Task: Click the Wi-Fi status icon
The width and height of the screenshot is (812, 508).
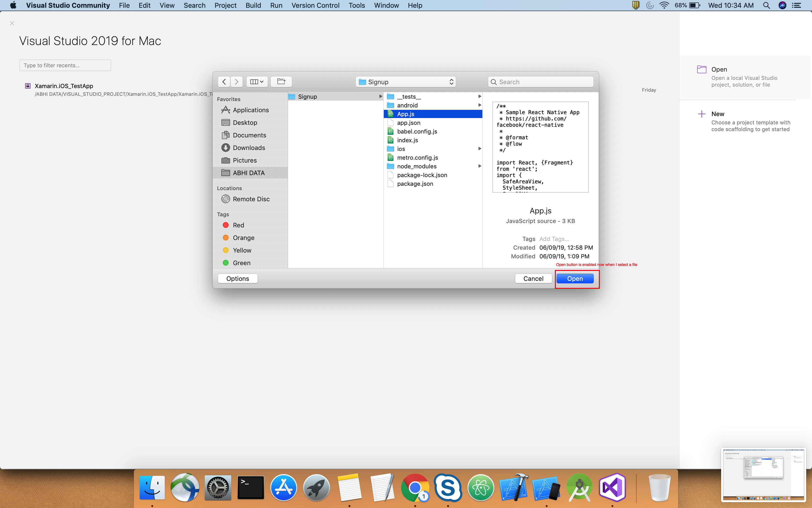Action: pyautogui.click(x=664, y=5)
